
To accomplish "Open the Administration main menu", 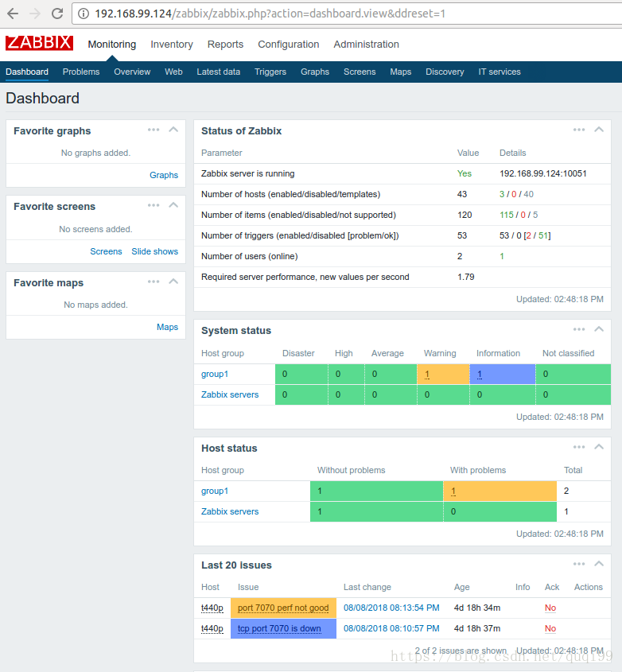I will [x=366, y=45].
